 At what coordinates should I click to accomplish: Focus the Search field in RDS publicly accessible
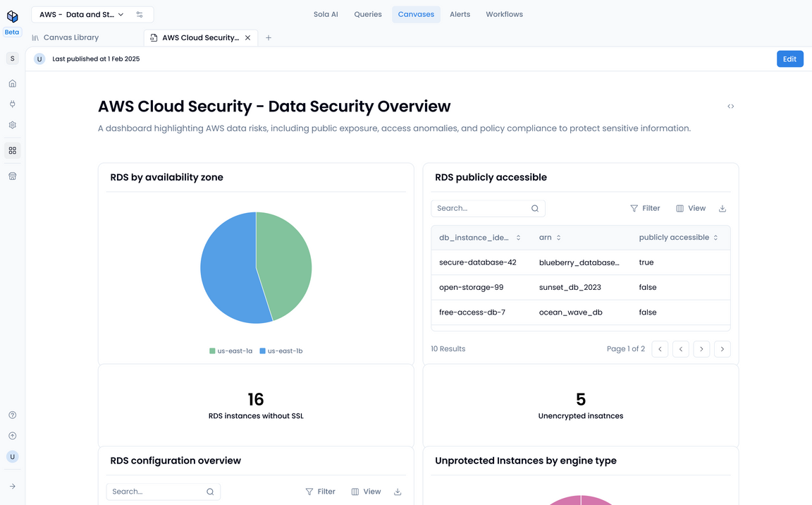click(x=488, y=208)
